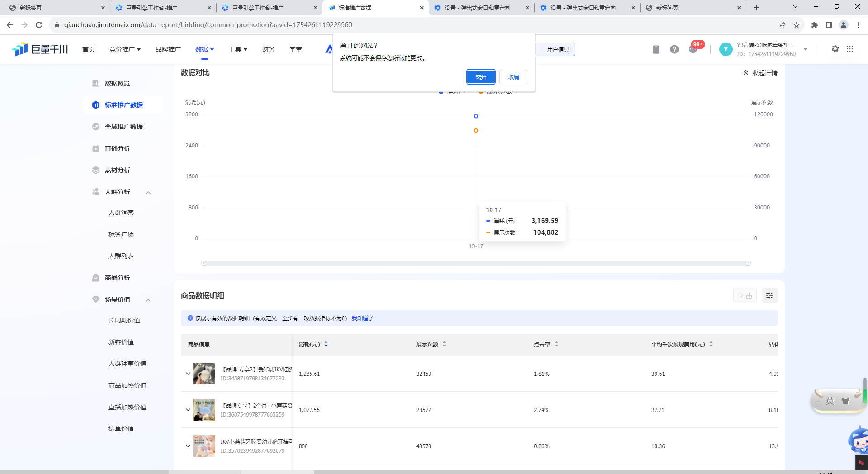Bookmark page with star icon

tap(797, 25)
